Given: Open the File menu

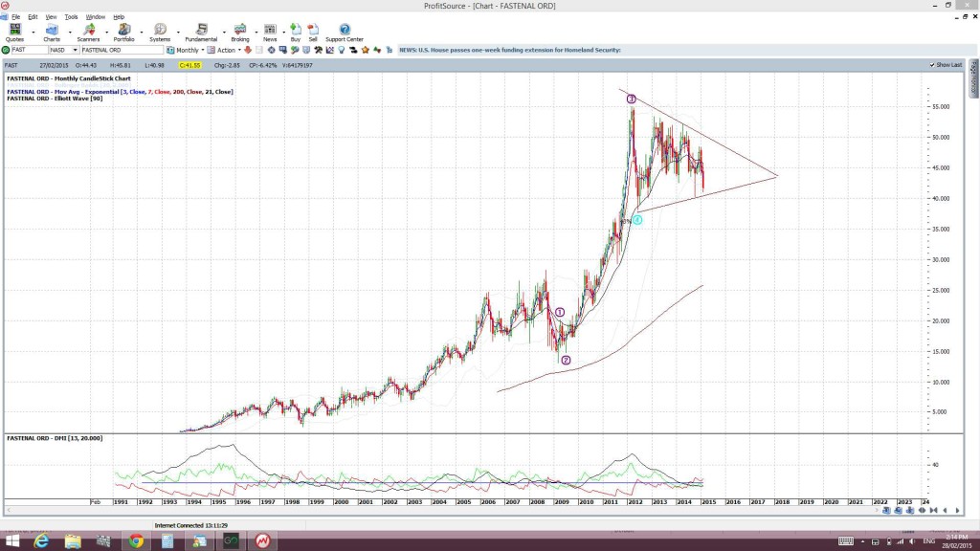Looking at the screenshot, I should (15, 17).
